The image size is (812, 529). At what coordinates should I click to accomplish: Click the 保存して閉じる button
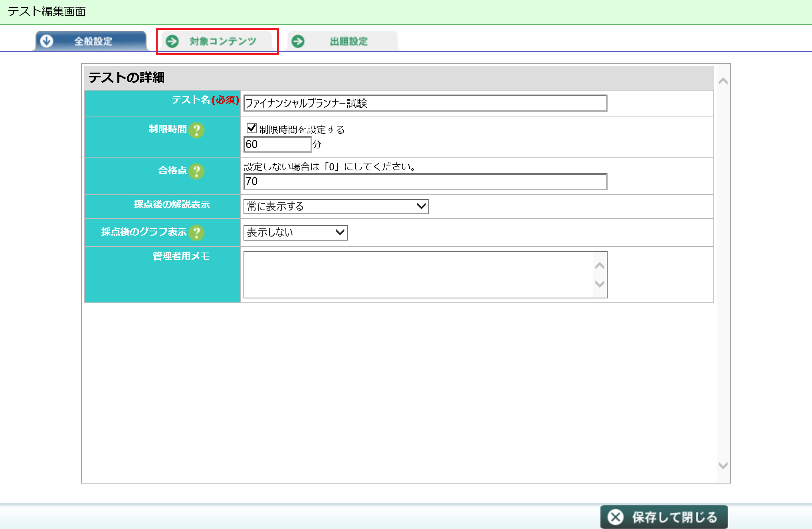tap(664, 517)
